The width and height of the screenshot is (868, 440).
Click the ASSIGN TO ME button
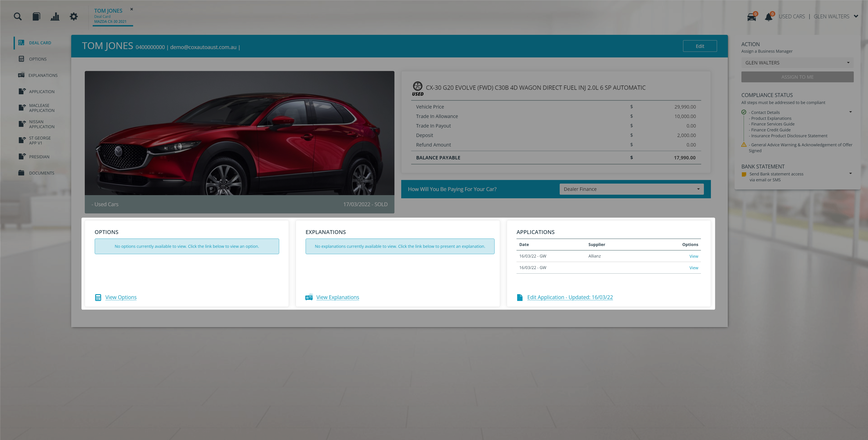[797, 77]
